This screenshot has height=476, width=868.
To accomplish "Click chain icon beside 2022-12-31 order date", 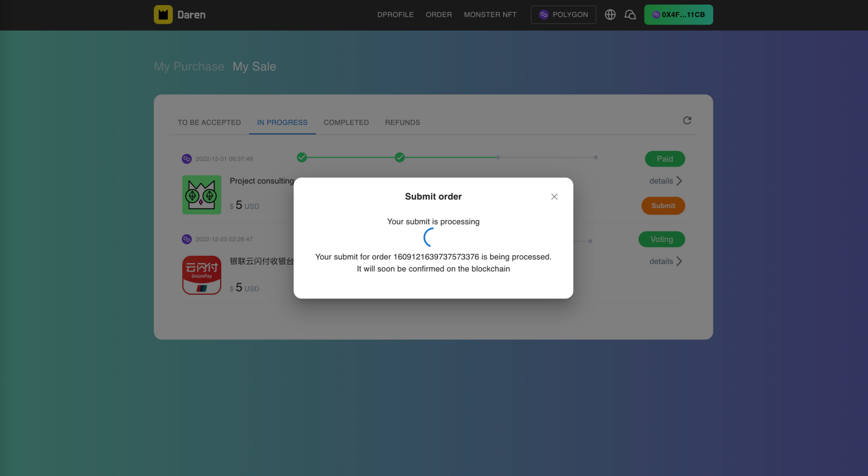I will click(187, 159).
